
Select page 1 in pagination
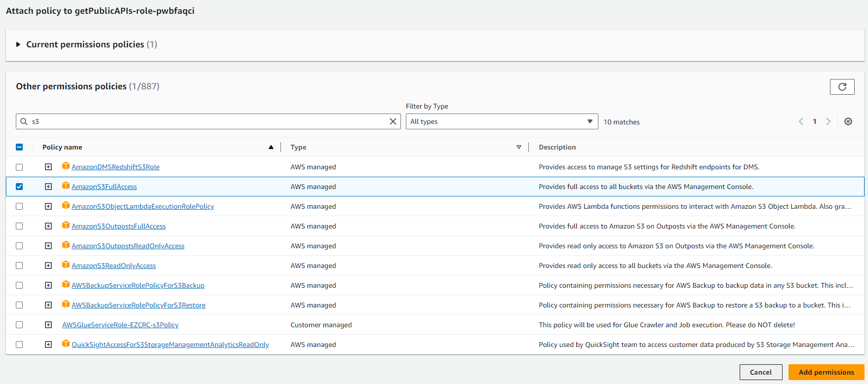815,121
